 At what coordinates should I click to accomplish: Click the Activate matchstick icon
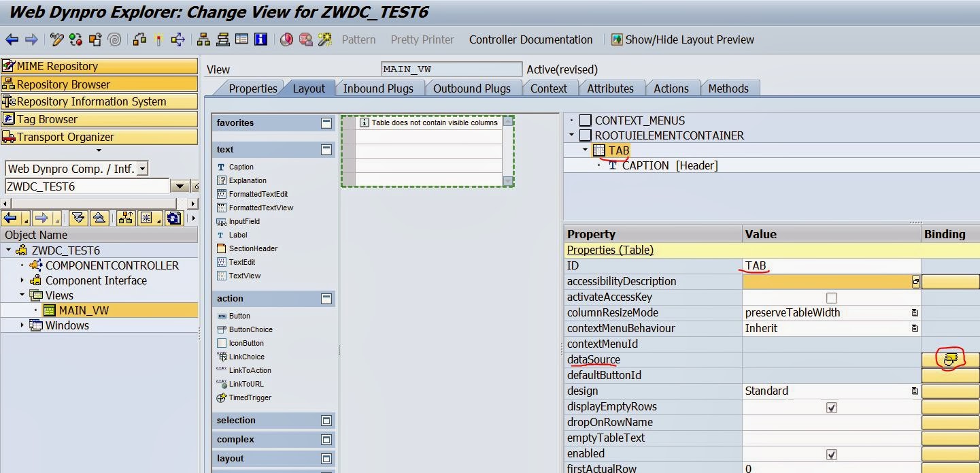158,39
